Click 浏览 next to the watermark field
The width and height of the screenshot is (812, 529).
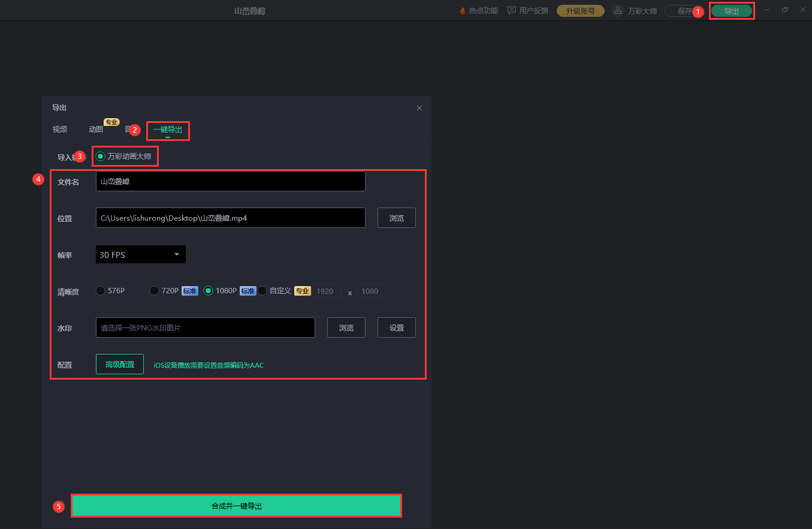tap(346, 327)
